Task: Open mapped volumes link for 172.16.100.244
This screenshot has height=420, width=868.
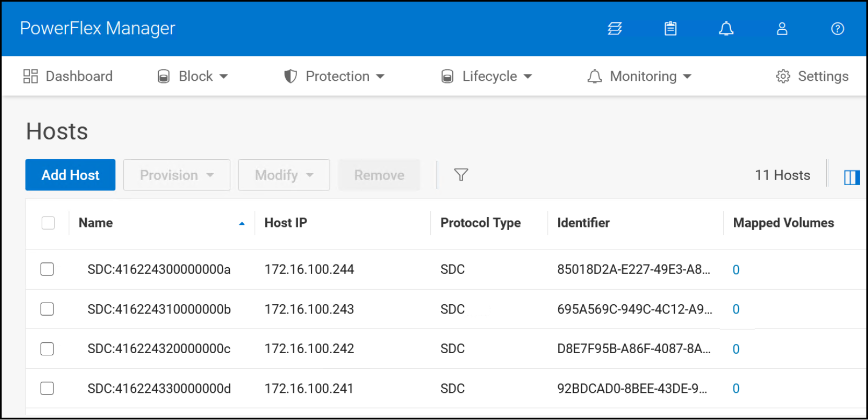Action: point(736,270)
